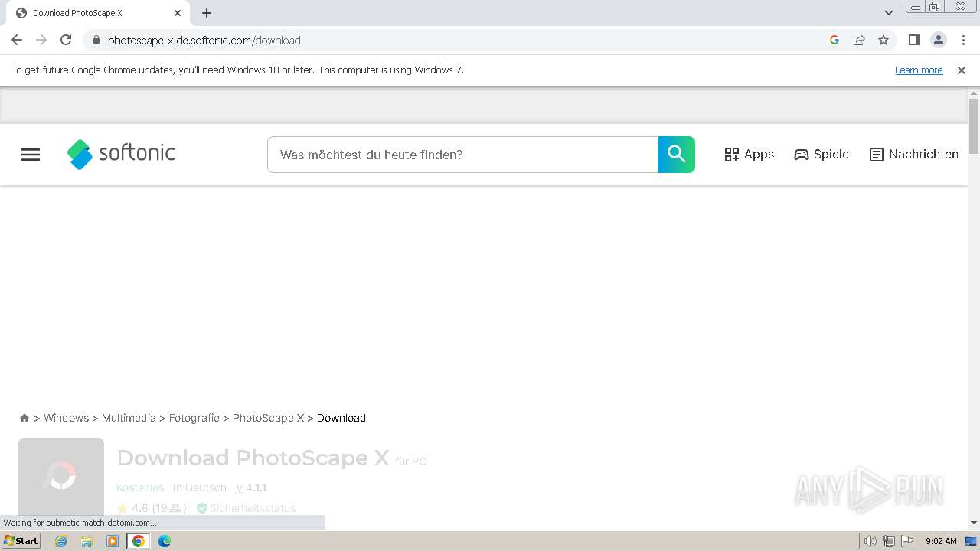The width and height of the screenshot is (980, 551).
Task: Click the site lock icon
Action: 96,41
